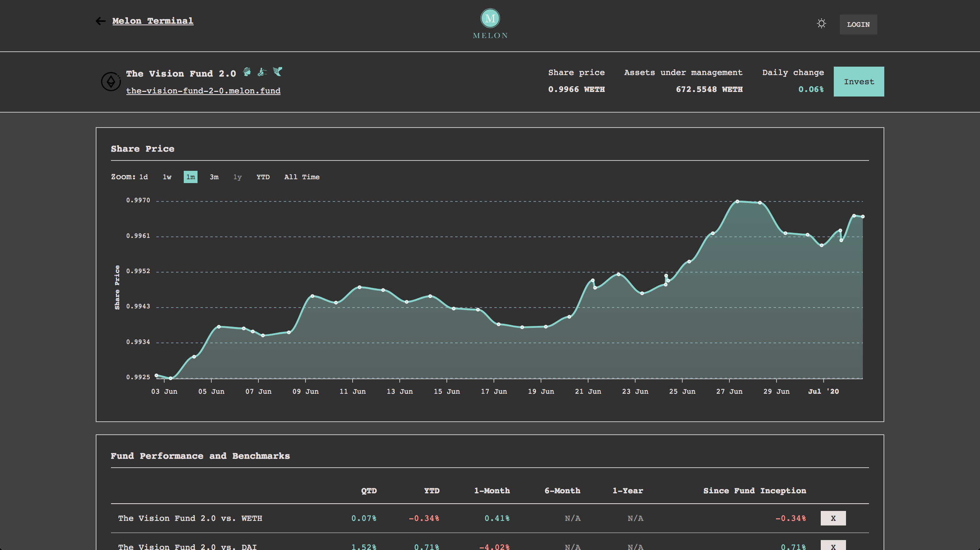Choose YTD chart zoom
Screen dimensions: 980x550
pos(263,177)
